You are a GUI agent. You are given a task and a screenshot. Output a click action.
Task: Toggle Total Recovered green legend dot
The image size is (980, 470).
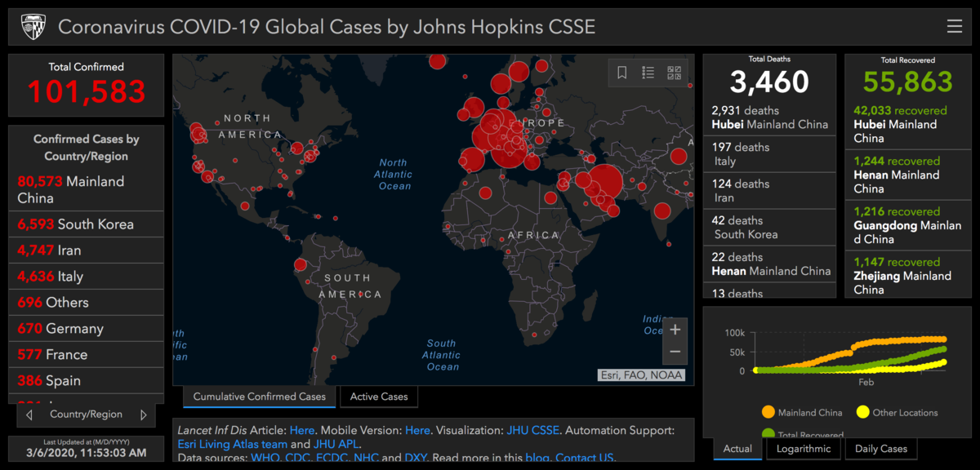[768, 433]
